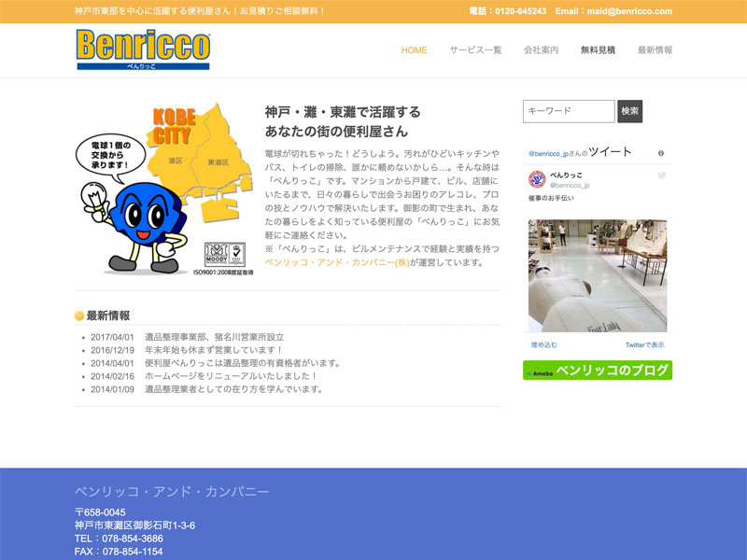Click the date 2014/02/16 in news list

point(112,376)
